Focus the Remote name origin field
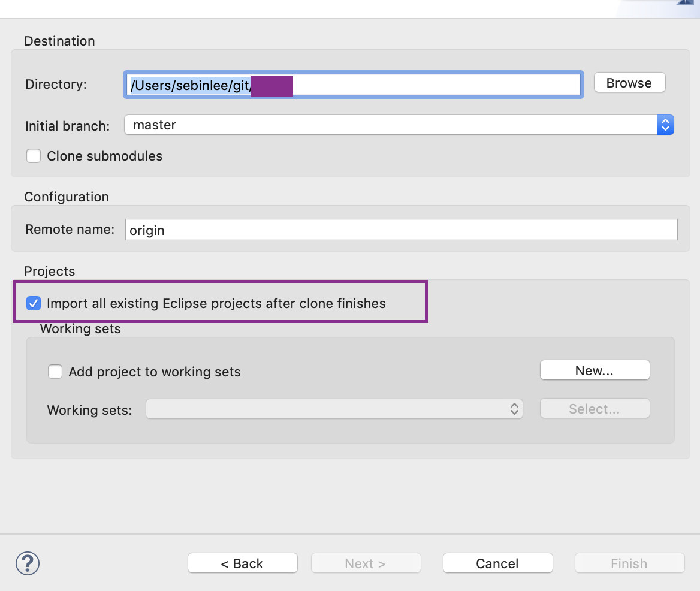The width and height of the screenshot is (700, 591). [x=400, y=230]
